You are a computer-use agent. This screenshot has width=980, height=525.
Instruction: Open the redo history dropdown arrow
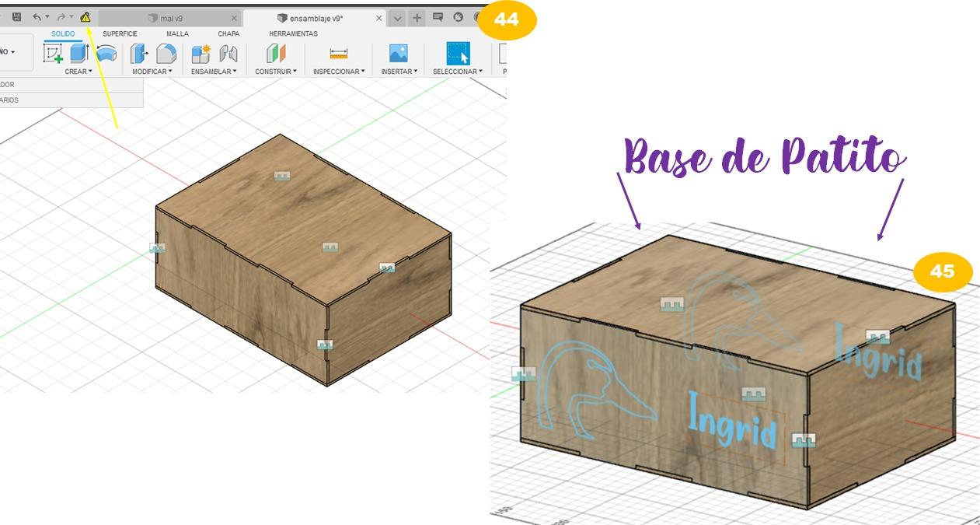(71, 17)
